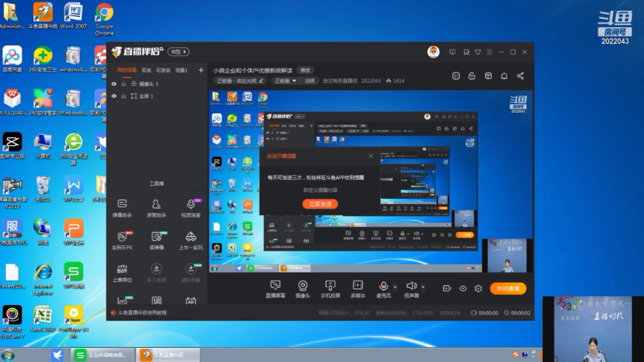Click the list icon left of the header padlock
Image resolution: width=644 pixels, height=362 pixels.
[x=456, y=76]
